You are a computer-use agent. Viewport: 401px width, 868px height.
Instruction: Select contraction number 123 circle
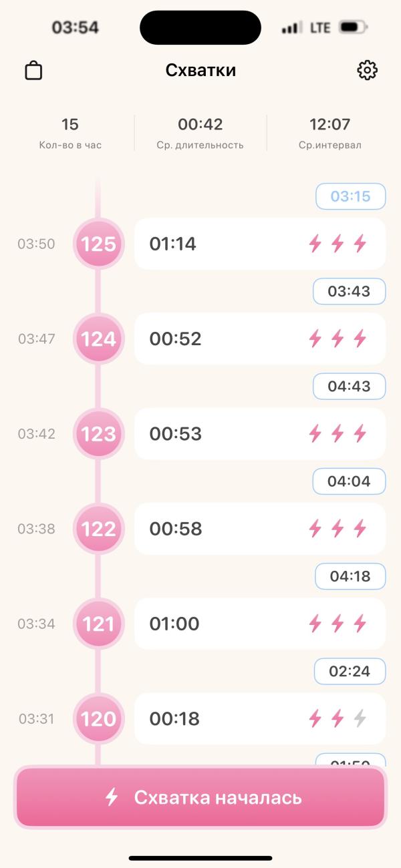pyautogui.click(x=98, y=434)
